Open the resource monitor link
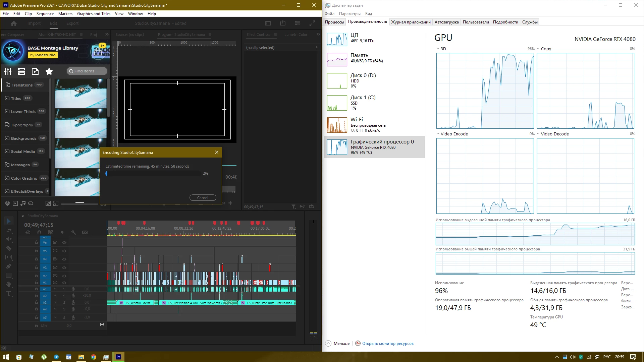This screenshot has width=644, height=362. click(387, 344)
